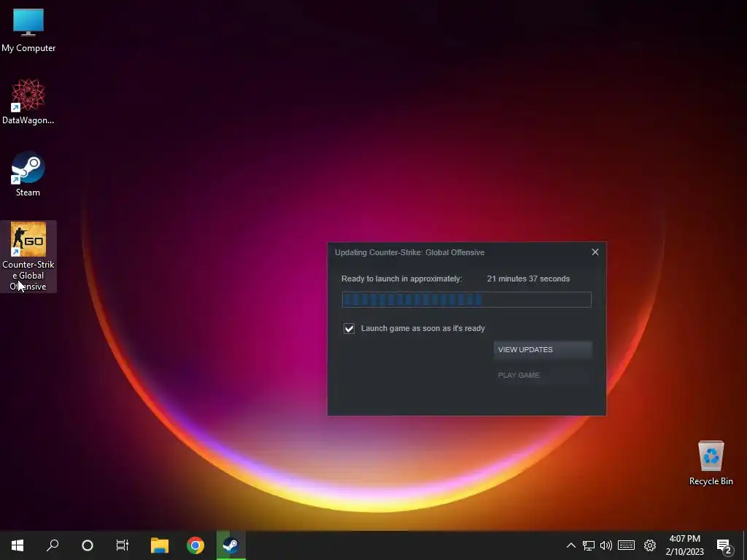Uncheck Launch game as soon as it's ready

pos(349,329)
